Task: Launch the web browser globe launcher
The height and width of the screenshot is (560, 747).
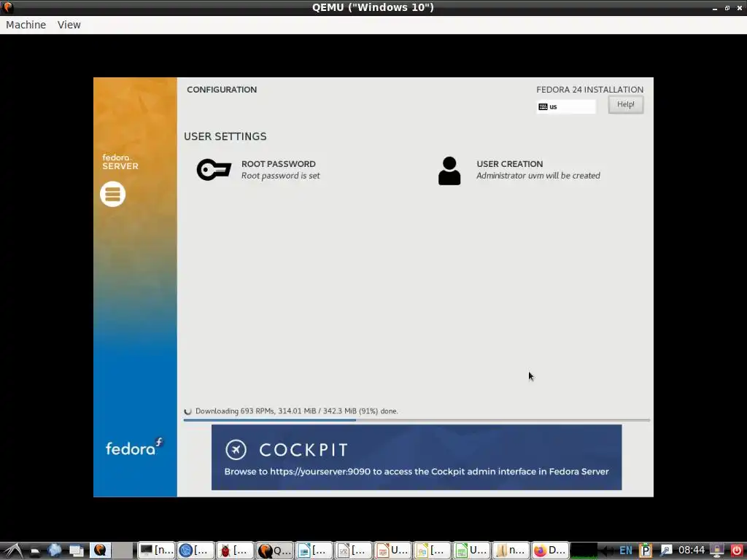Action: point(55,551)
